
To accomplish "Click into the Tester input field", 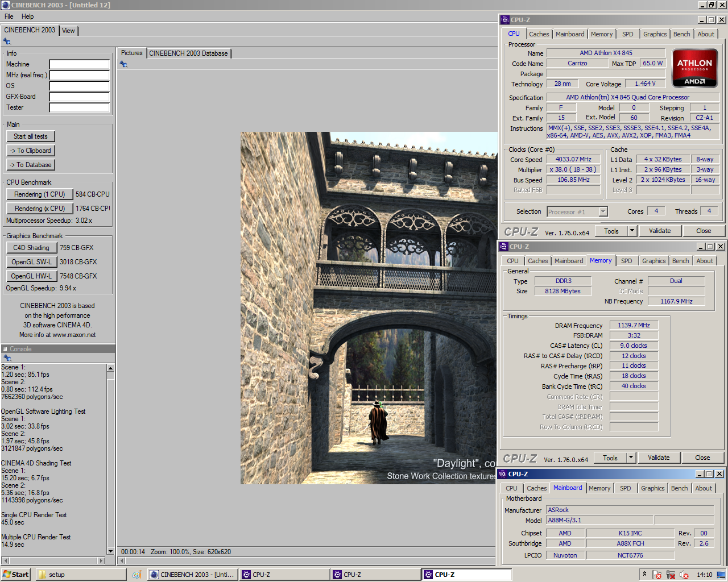I will pos(79,107).
